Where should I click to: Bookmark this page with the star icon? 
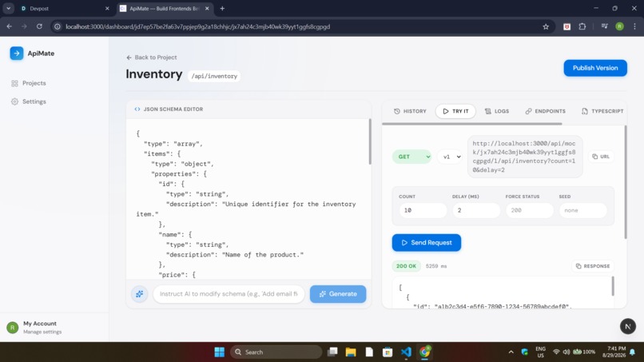[546, 26]
